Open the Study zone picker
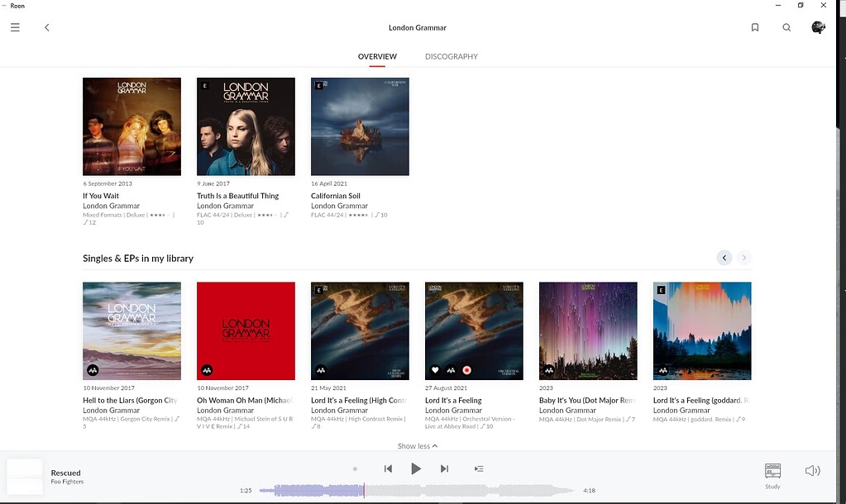The width and height of the screenshot is (846, 504). [x=772, y=473]
